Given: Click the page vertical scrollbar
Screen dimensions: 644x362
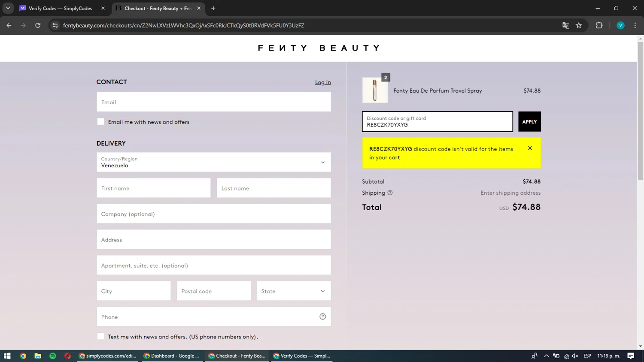Looking at the screenshot, I should pos(641,111).
